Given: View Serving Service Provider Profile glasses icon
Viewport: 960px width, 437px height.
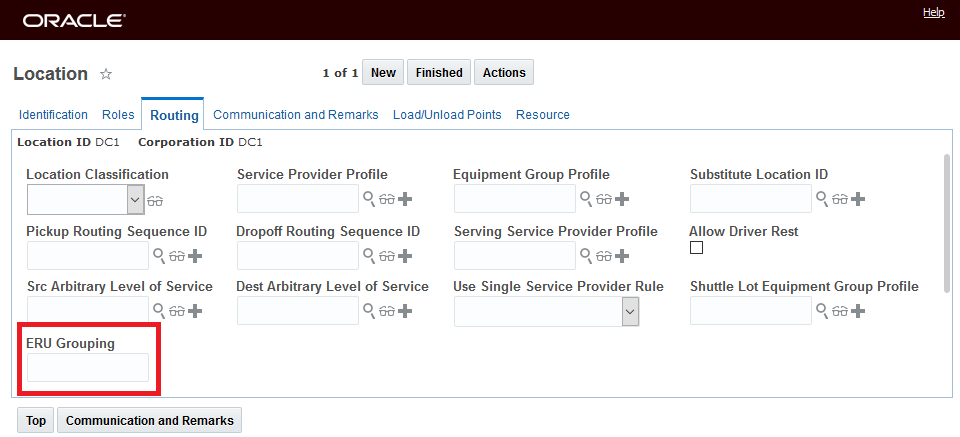Looking at the screenshot, I should point(603,256).
